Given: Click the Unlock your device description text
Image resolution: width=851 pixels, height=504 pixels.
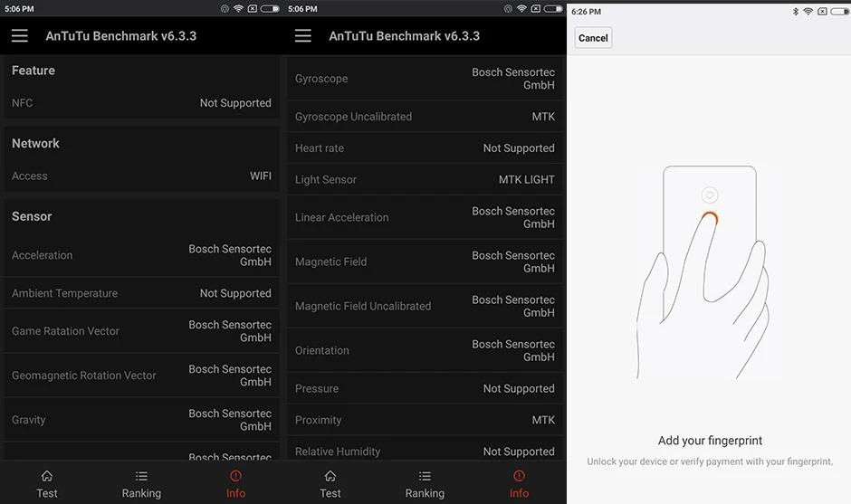Looking at the screenshot, I should click(710, 461).
